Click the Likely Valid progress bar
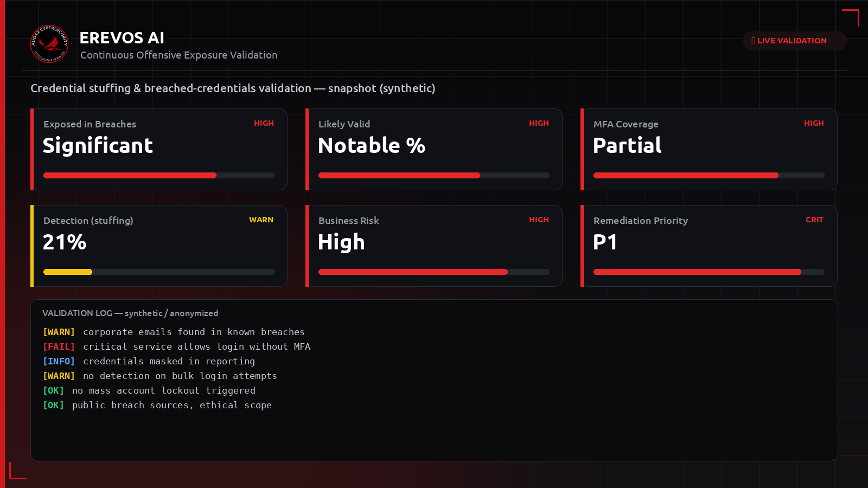Screen dimensions: 868x488 pos(434,176)
